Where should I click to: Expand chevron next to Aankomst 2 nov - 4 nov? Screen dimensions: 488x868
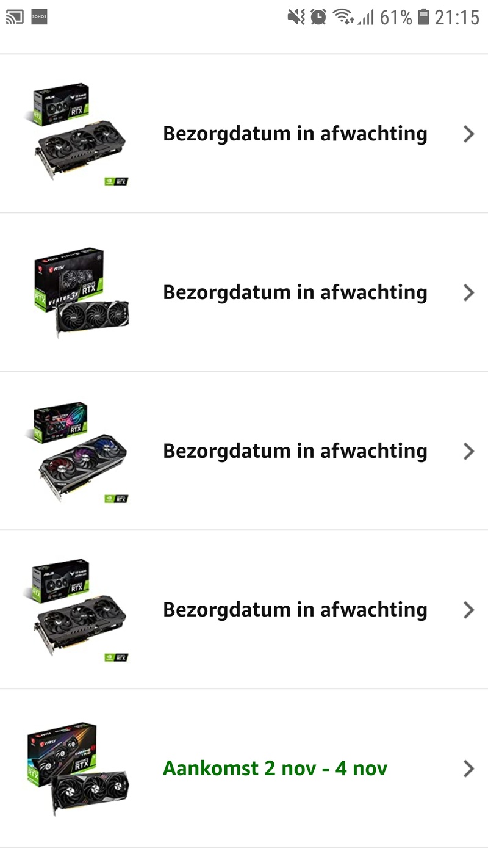[468, 769]
